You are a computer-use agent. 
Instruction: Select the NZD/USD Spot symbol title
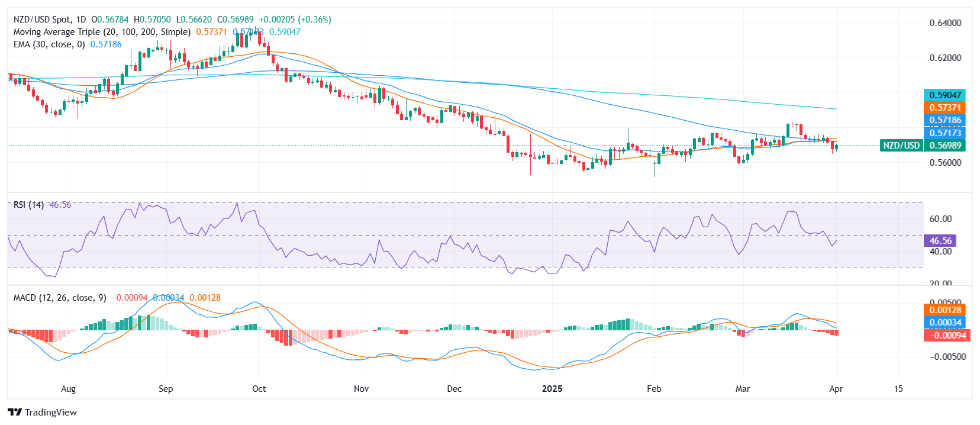click(49, 20)
